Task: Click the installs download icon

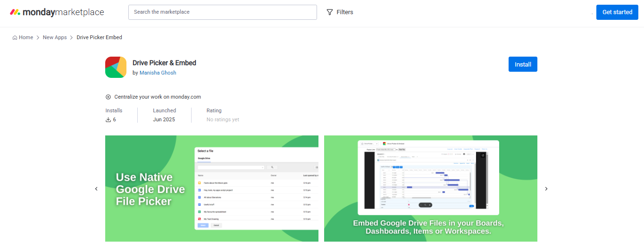Action: [108, 119]
